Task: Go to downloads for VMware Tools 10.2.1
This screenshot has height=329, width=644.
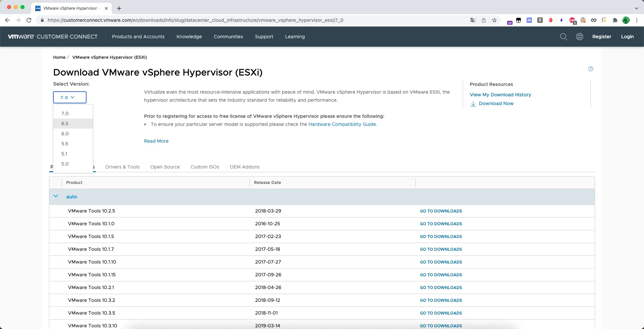Action: click(x=441, y=287)
